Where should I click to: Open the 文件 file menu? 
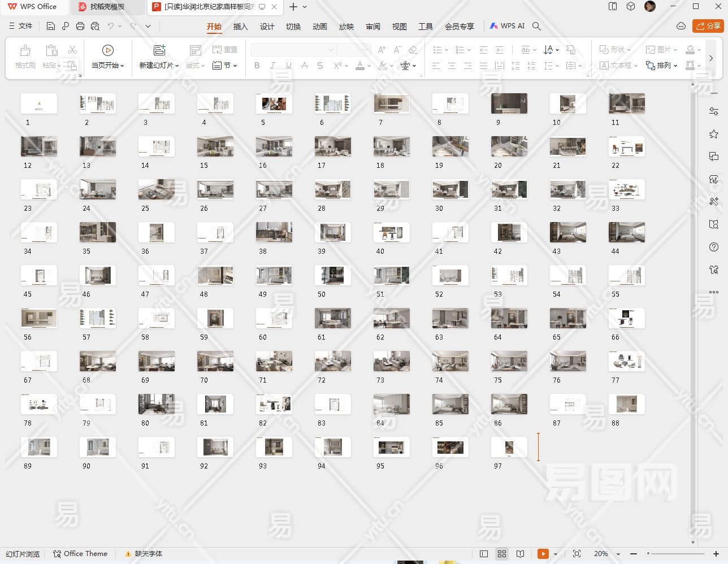21,26
